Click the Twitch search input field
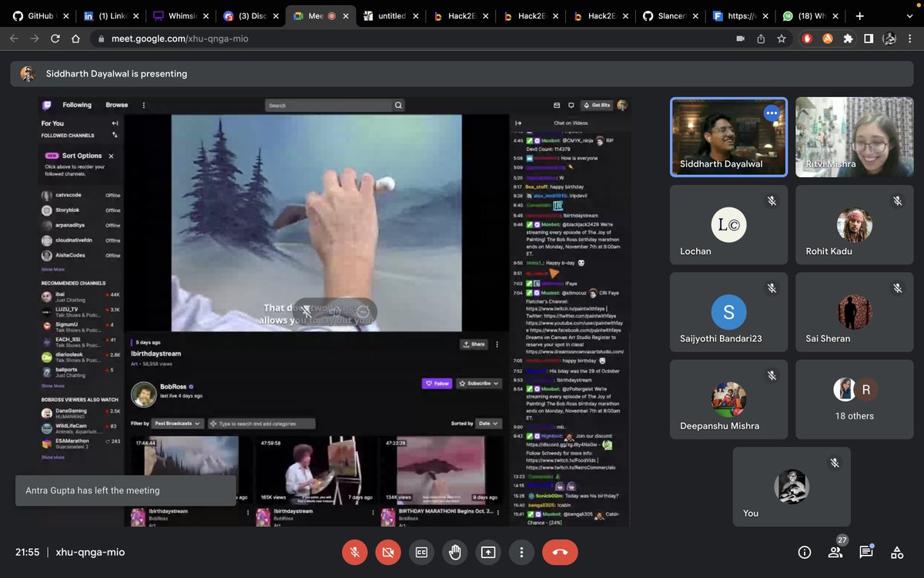The width and height of the screenshot is (924, 578). (329, 106)
